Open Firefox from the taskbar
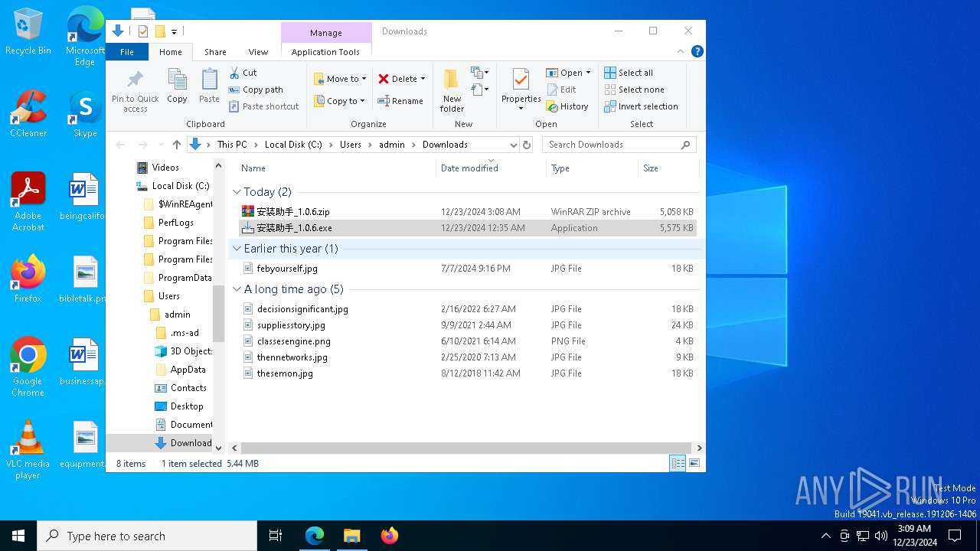The height and width of the screenshot is (551, 980). [390, 536]
